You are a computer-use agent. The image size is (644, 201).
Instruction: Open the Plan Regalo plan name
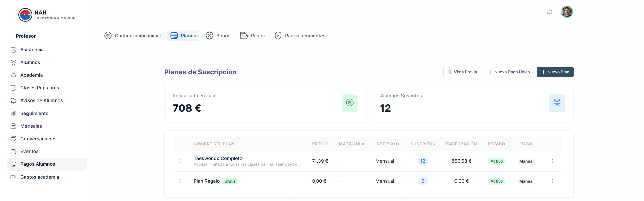coord(207,181)
